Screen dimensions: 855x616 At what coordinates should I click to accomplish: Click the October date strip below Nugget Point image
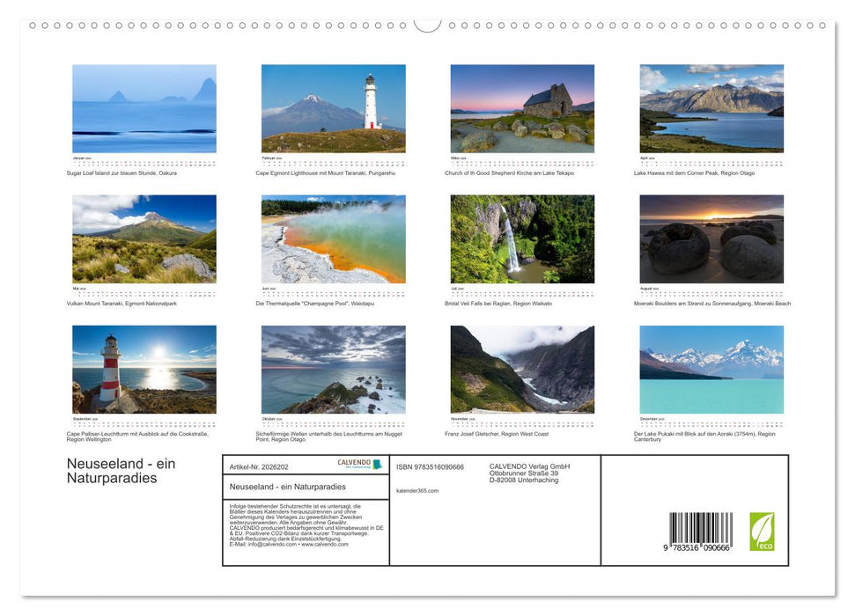[x=333, y=422]
